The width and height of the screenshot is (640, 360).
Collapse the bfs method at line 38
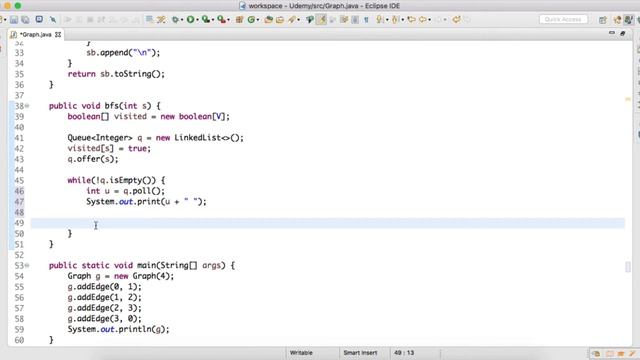pos(27,106)
